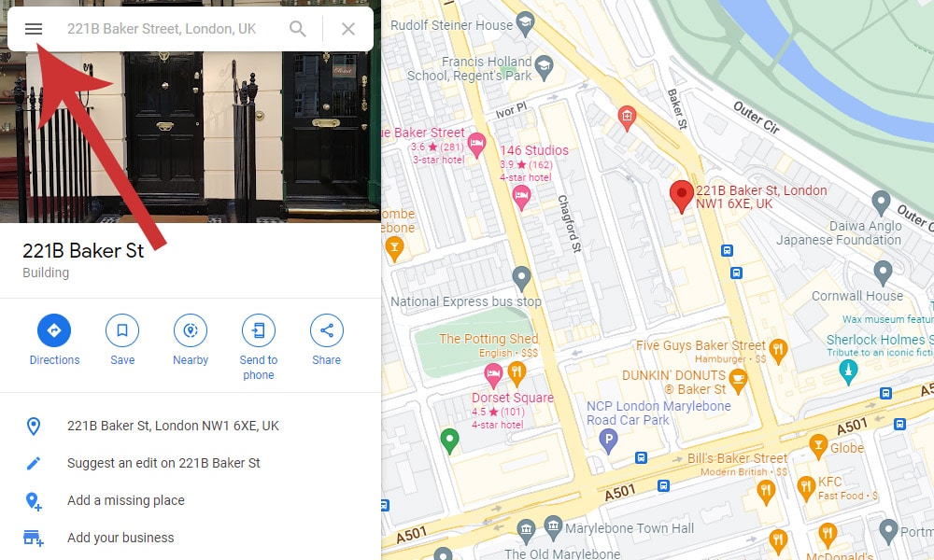Click Five Guys Baker Street restaurant pin
This screenshot has height=560, width=934.
coord(779,351)
